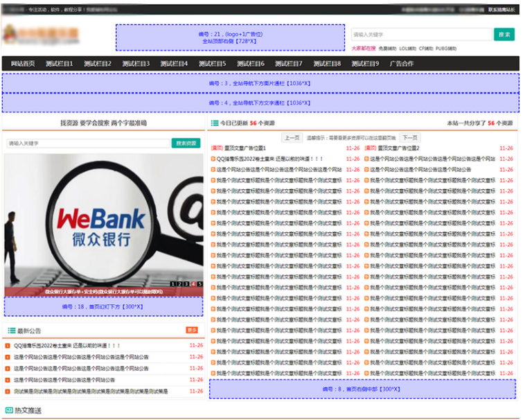The width and height of the screenshot is (523, 420).
Task: Select slide 1 indicator on the carousel
Action: [172, 284]
